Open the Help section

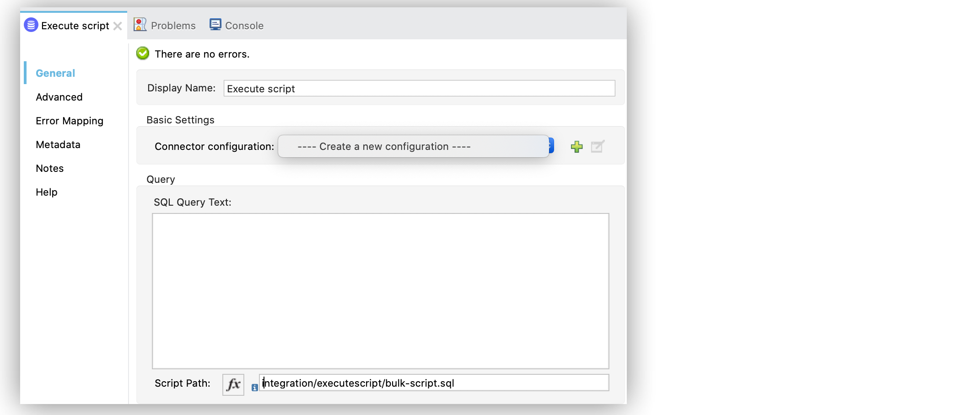(x=46, y=192)
